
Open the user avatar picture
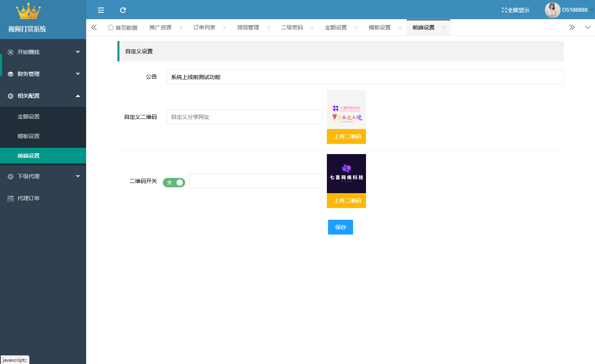552,10
